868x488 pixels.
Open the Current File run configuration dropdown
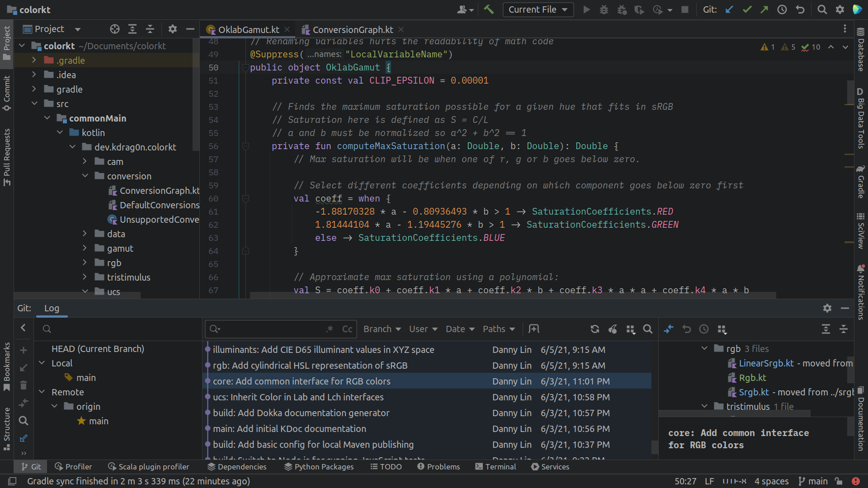[538, 9]
